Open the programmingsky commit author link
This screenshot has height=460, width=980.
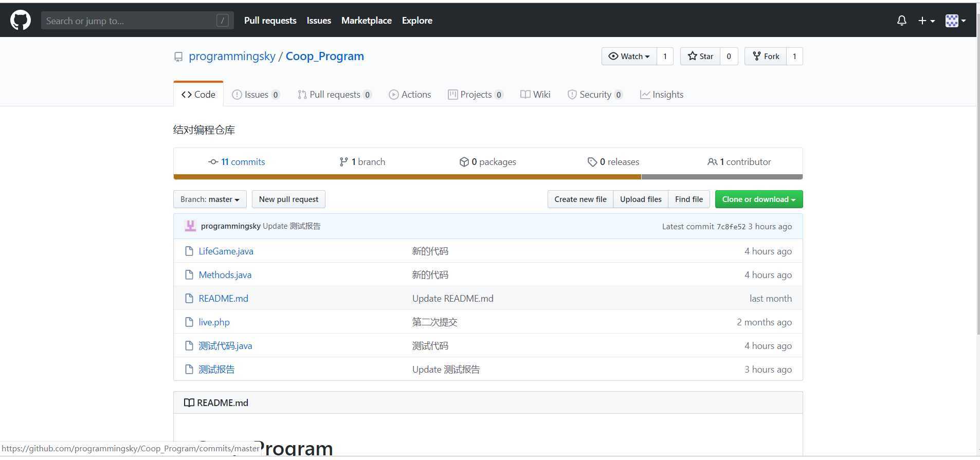[x=231, y=226]
